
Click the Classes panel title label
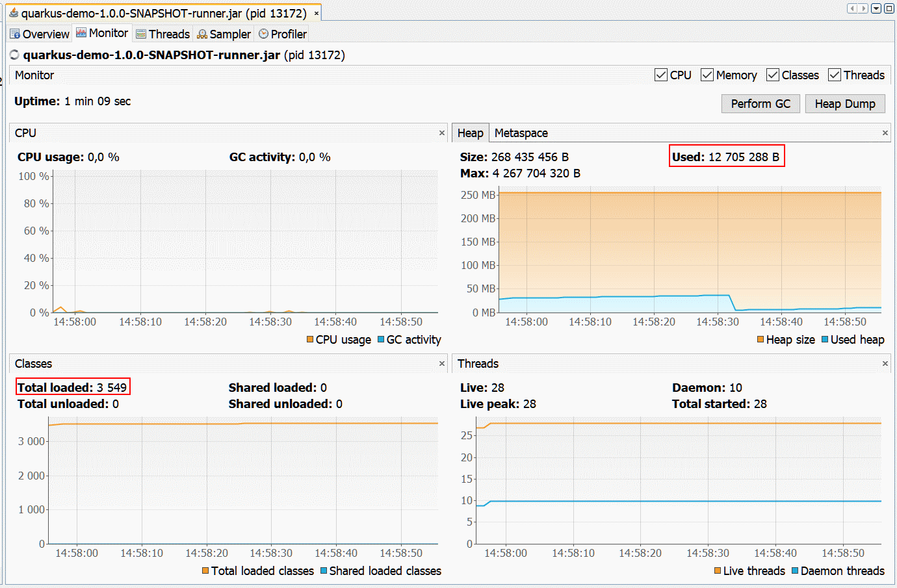33,363
